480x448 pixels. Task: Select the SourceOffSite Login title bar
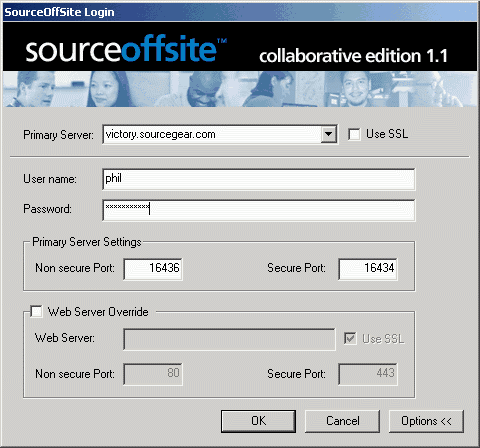coord(240,12)
